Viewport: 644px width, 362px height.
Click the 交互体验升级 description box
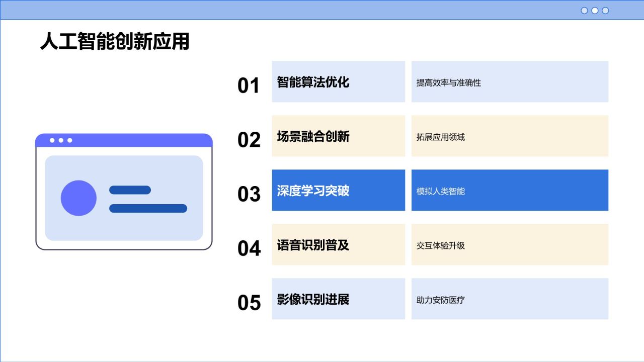[x=510, y=245]
